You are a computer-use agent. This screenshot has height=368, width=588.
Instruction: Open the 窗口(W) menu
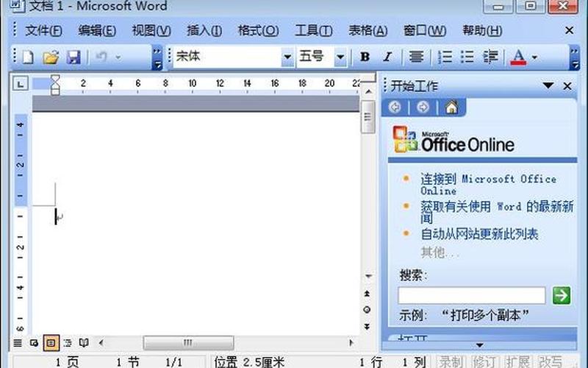pyautogui.click(x=425, y=30)
